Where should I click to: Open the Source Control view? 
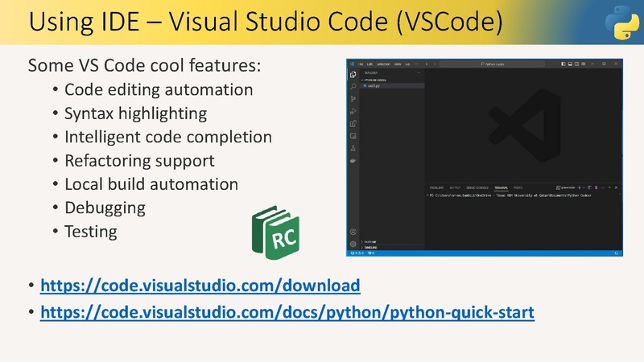353,98
